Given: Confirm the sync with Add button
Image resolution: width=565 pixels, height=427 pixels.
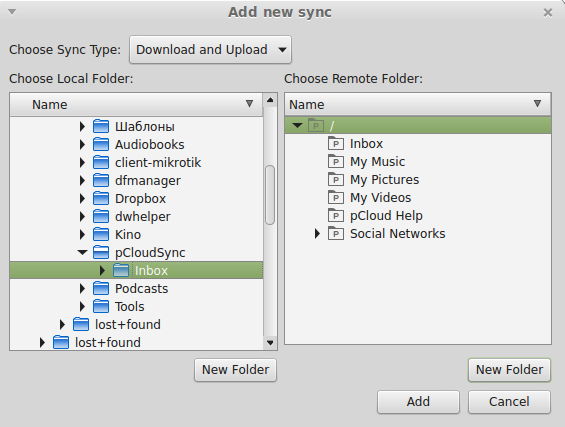Looking at the screenshot, I should [x=418, y=402].
